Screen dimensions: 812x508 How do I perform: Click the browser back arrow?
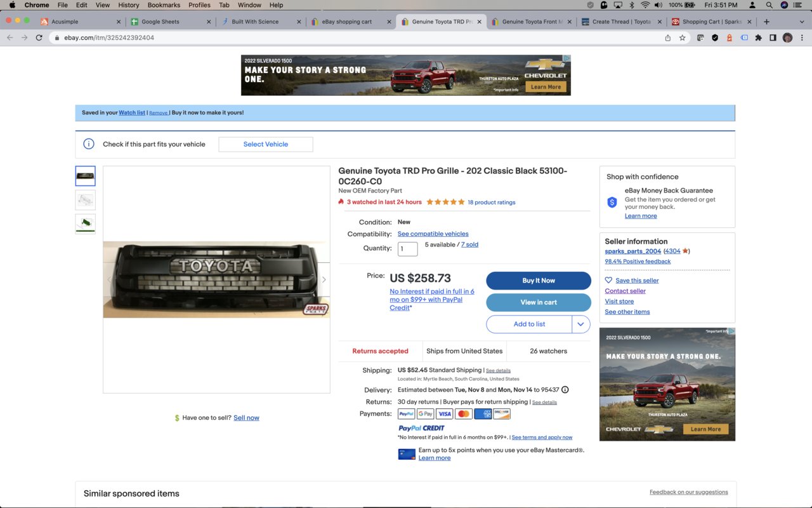tap(10, 37)
